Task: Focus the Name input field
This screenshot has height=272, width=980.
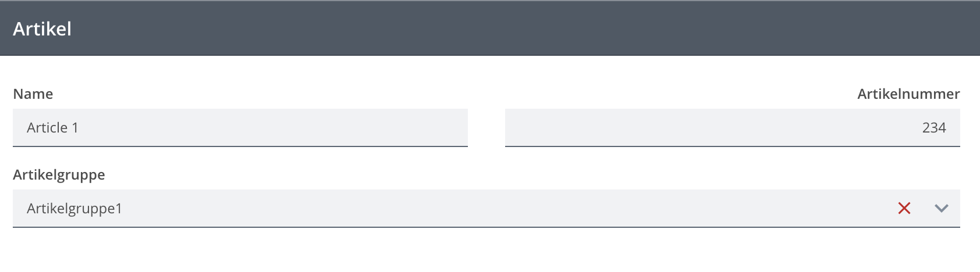Action: point(240,128)
